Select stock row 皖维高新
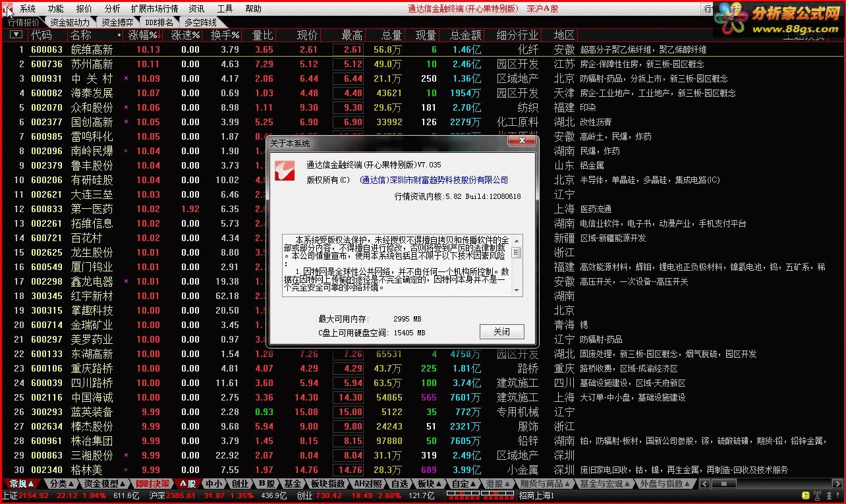The image size is (846, 504). (x=422, y=49)
